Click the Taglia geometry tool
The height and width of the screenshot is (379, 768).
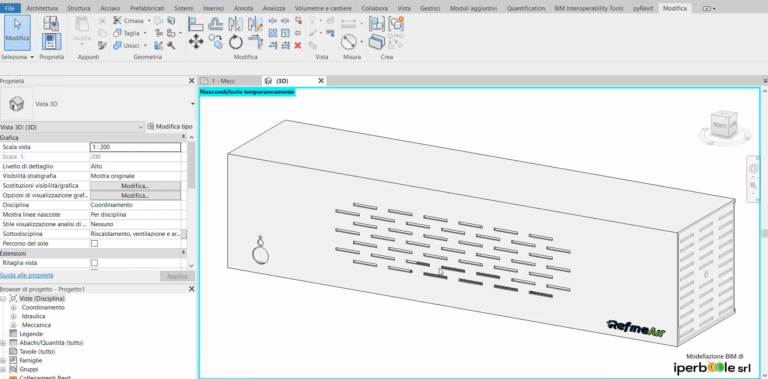127,33
